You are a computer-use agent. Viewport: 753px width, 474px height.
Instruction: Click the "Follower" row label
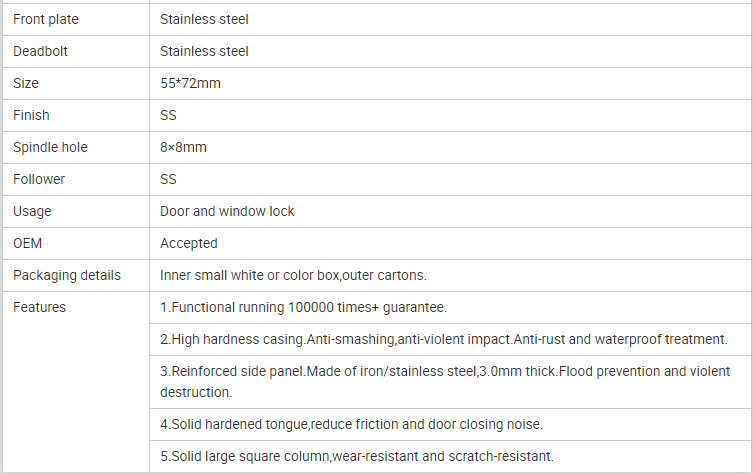(39, 179)
